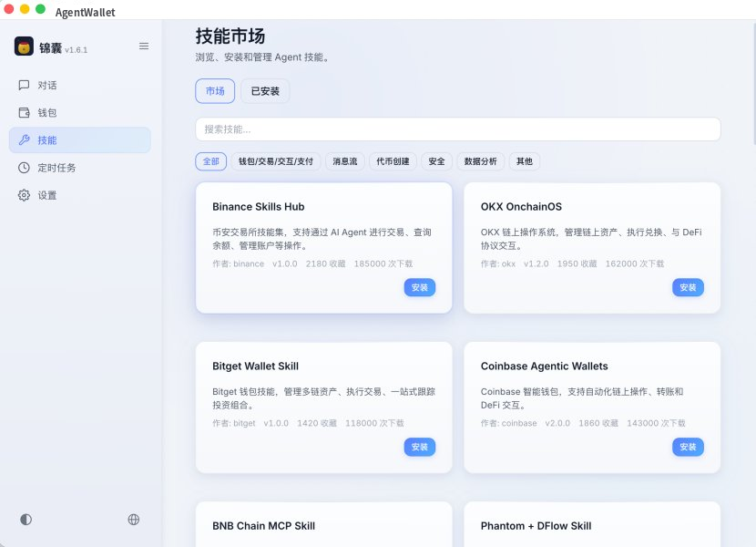756x547 pixels.
Task: Filter by 安全 category
Action: (x=437, y=161)
